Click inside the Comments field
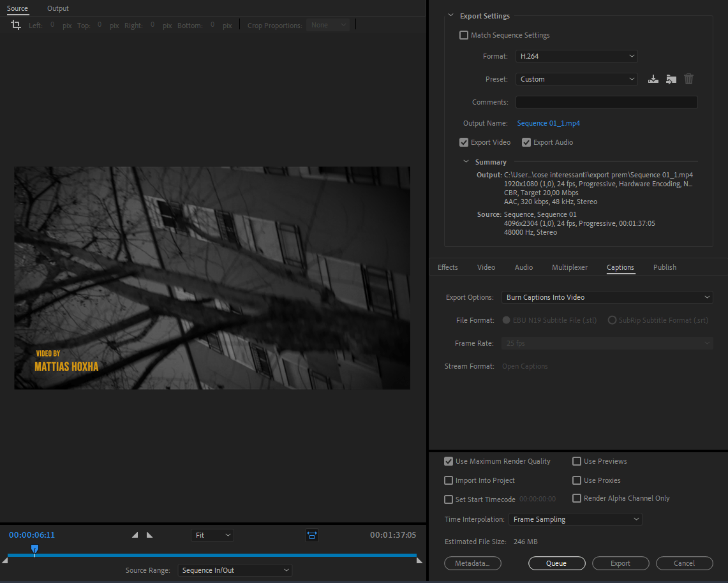 click(605, 101)
